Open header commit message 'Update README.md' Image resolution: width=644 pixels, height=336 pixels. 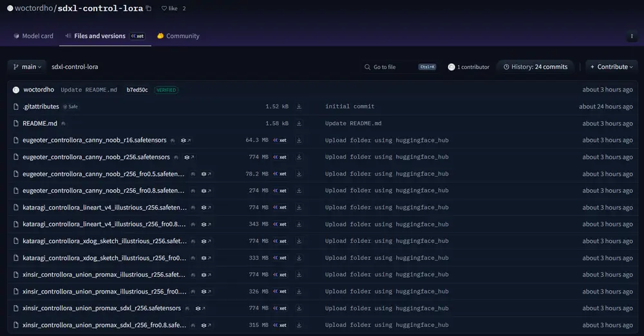pos(89,90)
